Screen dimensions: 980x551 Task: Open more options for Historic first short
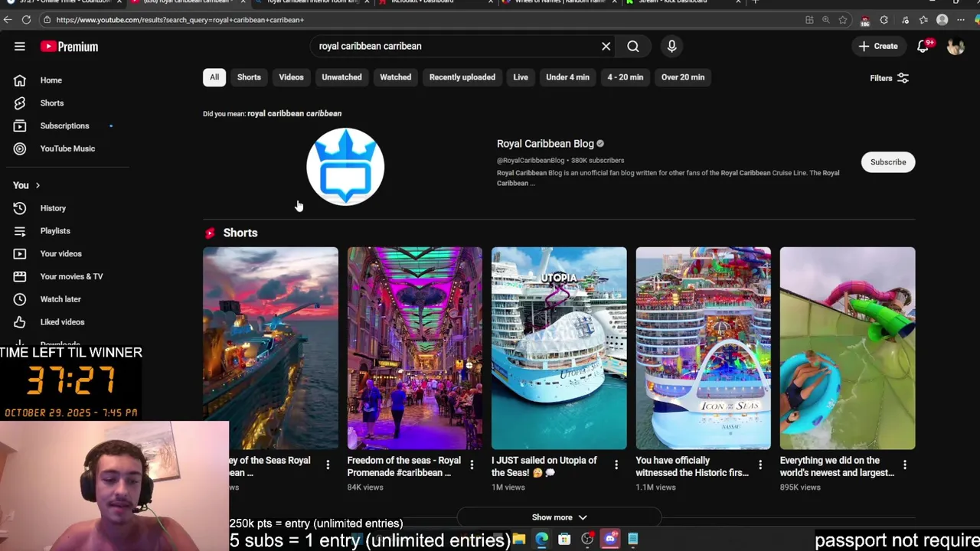[x=760, y=465]
